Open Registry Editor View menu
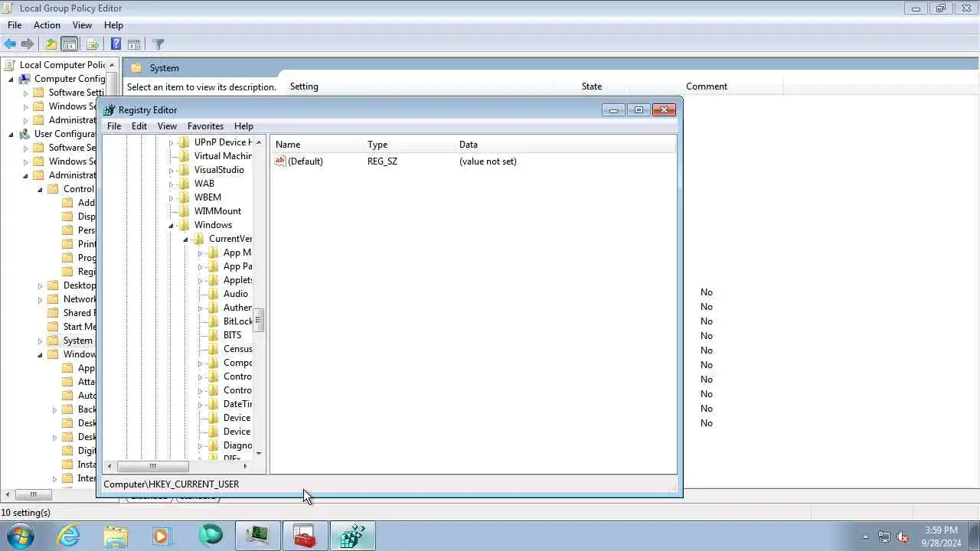Screen dimensions: 980x551 (167, 126)
